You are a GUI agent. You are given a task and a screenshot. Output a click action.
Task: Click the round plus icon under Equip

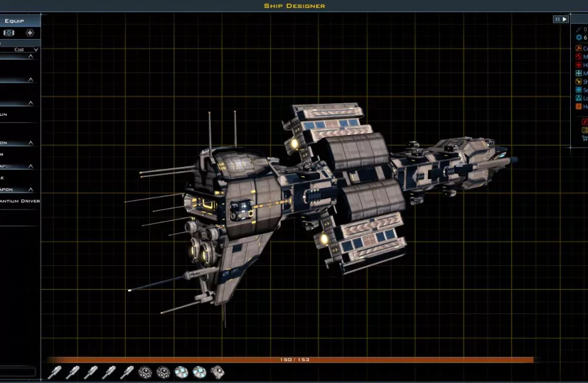(x=30, y=33)
